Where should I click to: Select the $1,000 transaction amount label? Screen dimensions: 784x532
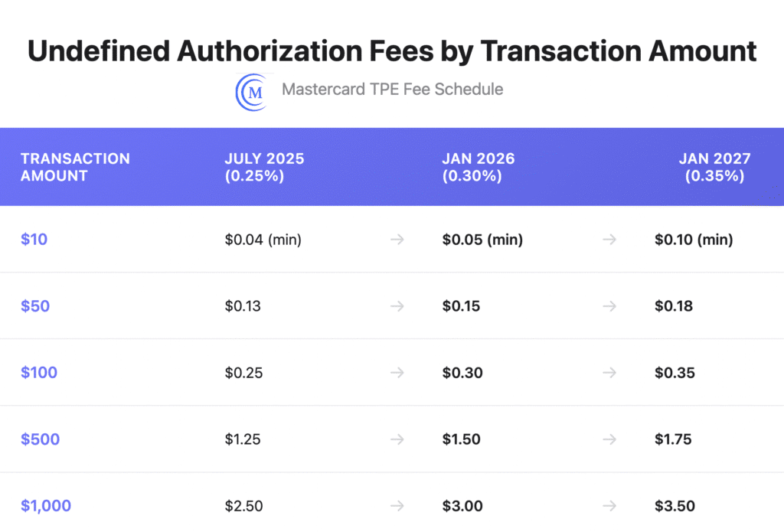point(46,506)
